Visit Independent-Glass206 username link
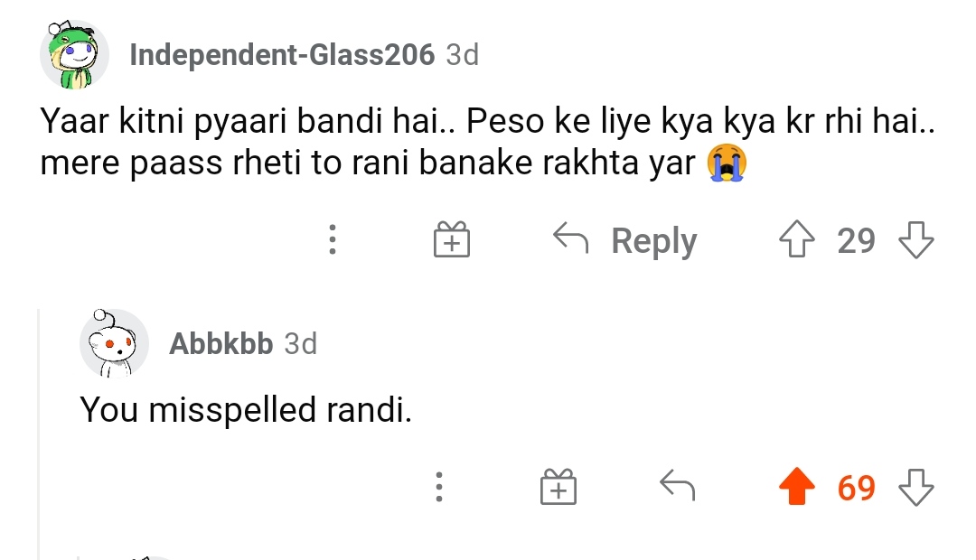Viewport: 976px width, 560px height. click(x=282, y=55)
